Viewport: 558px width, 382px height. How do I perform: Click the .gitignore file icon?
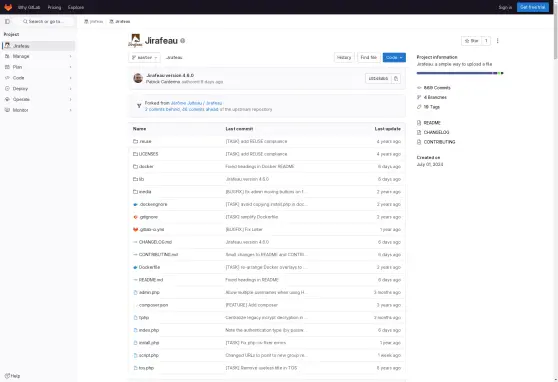click(135, 217)
